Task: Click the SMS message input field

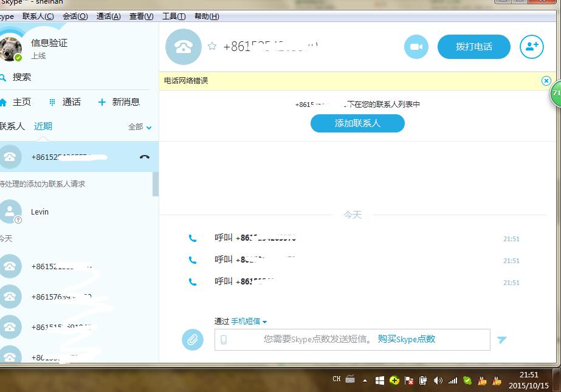Action: 340,339
